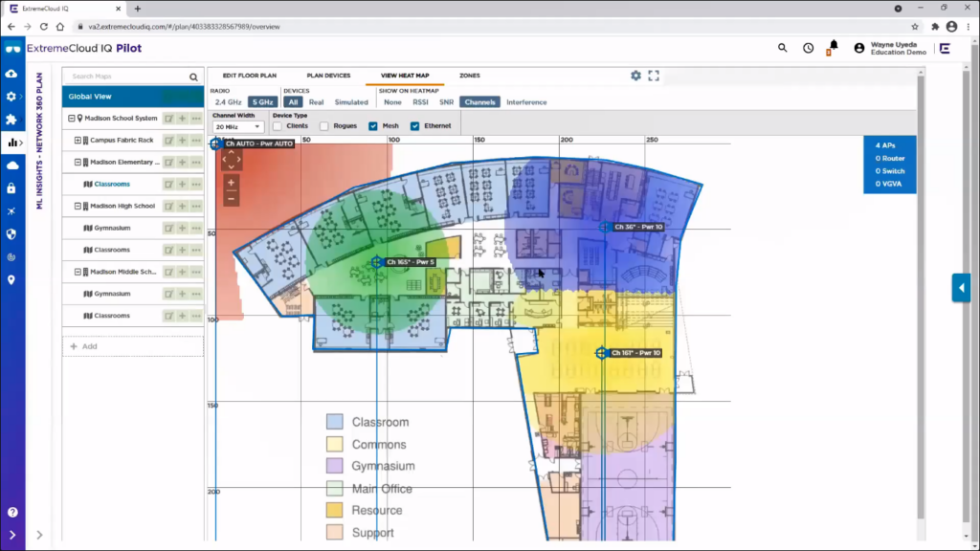Open the configure gear sidebar icon
This screenshot has width=980, height=551.
click(x=11, y=97)
